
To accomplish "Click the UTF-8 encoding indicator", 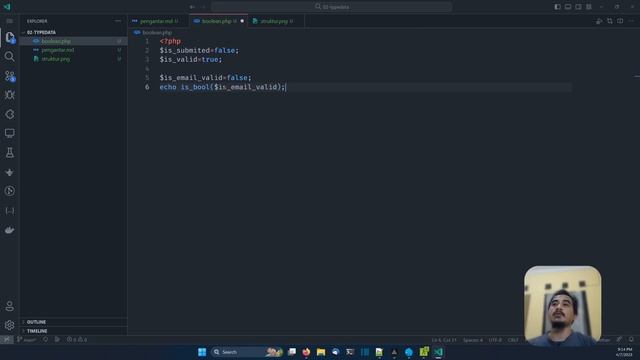I will click(x=495, y=340).
